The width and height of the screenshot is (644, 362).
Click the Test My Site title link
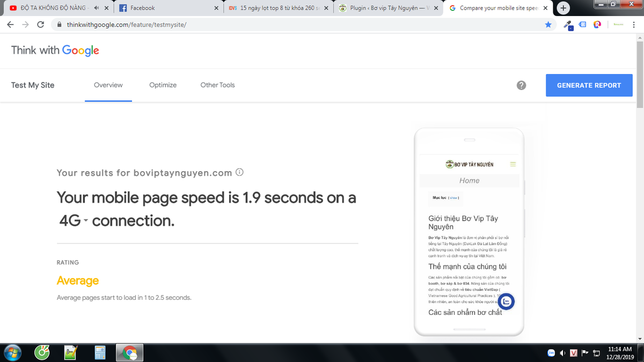tap(33, 85)
